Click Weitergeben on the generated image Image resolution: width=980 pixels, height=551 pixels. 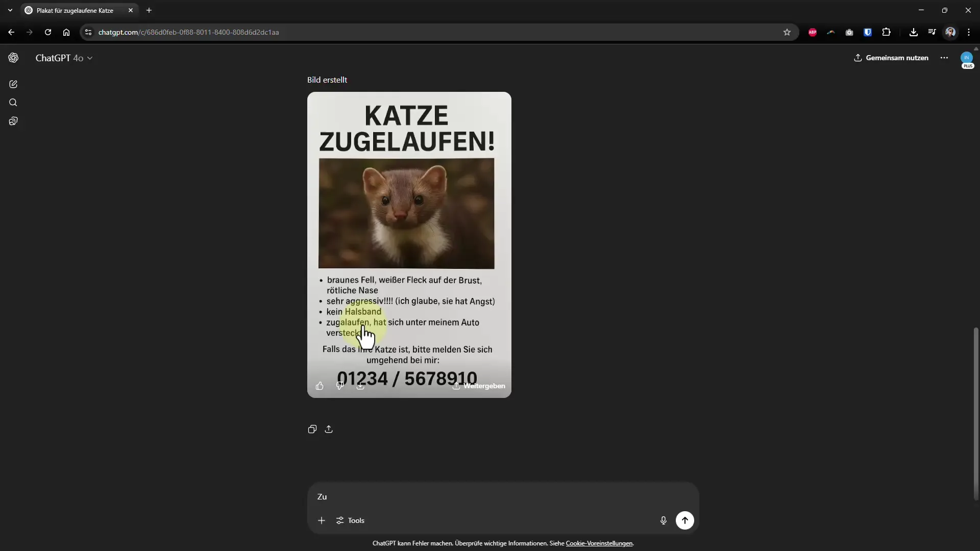(x=479, y=386)
